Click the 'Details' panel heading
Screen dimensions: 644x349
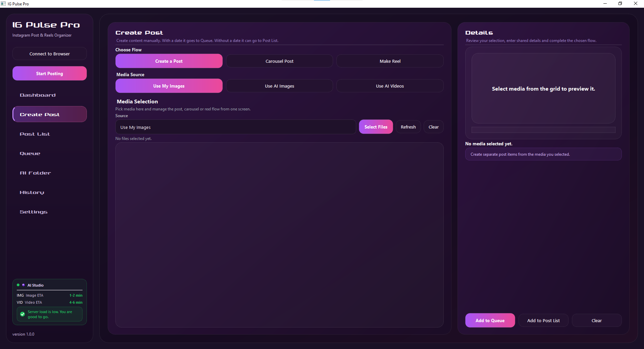[479, 33]
